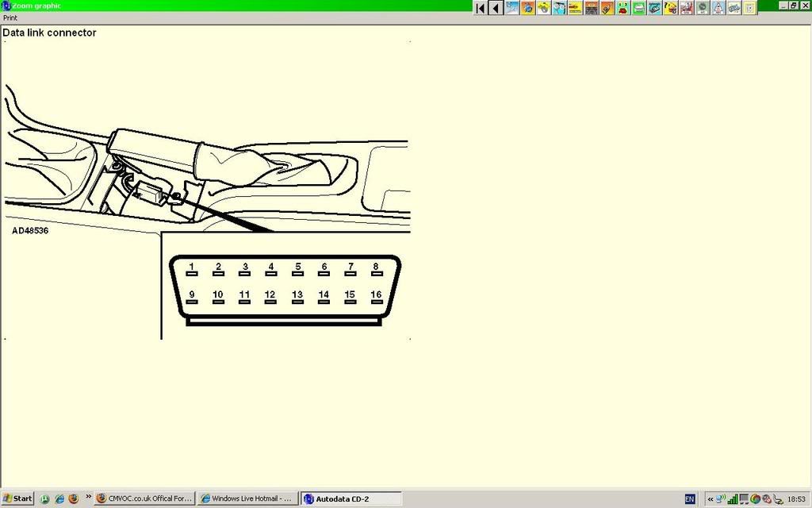Image resolution: width=812 pixels, height=508 pixels.
Task: Click the system clock showing 18:53
Action: (795, 498)
